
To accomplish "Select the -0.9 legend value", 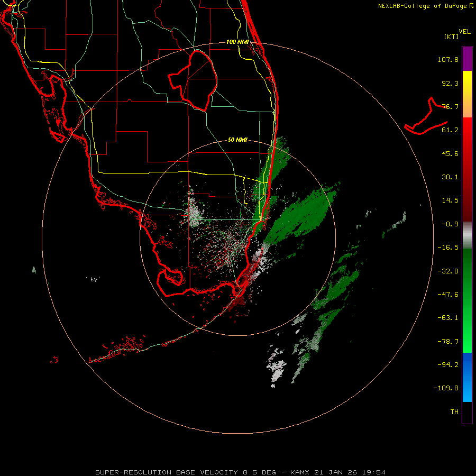I will [x=450, y=224].
